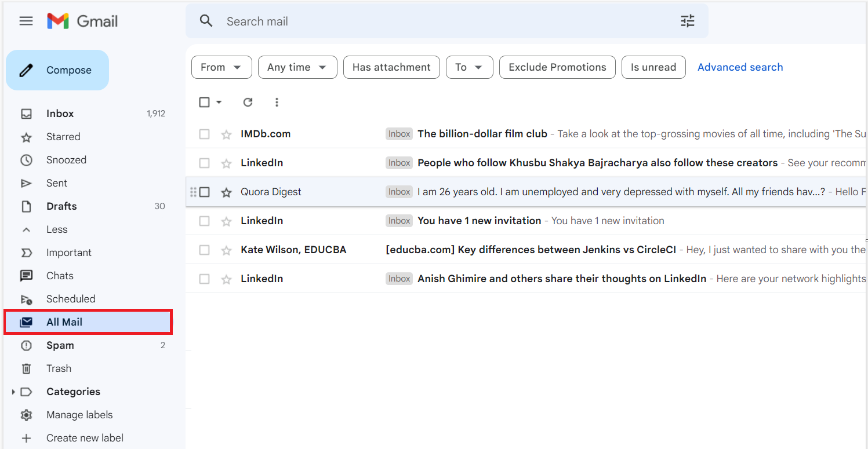The width and height of the screenshot is (868, 449).
Task: Click the Sent arrow icon
Action: (x=26, y=183)
